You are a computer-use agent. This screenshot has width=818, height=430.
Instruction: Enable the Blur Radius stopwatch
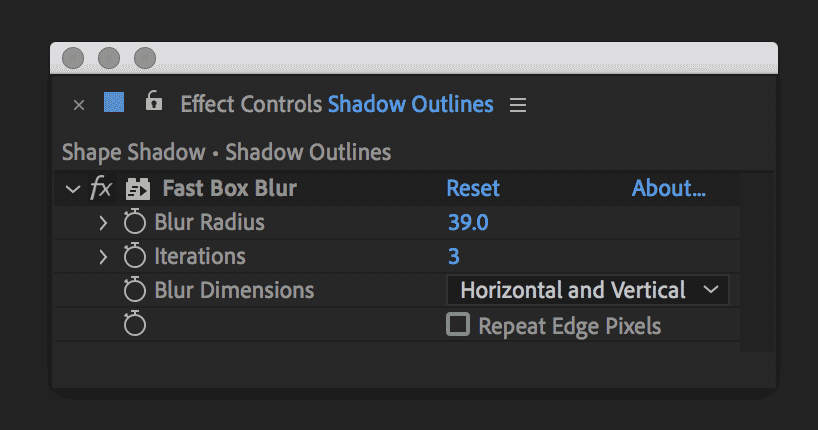(x=134, y=222)
